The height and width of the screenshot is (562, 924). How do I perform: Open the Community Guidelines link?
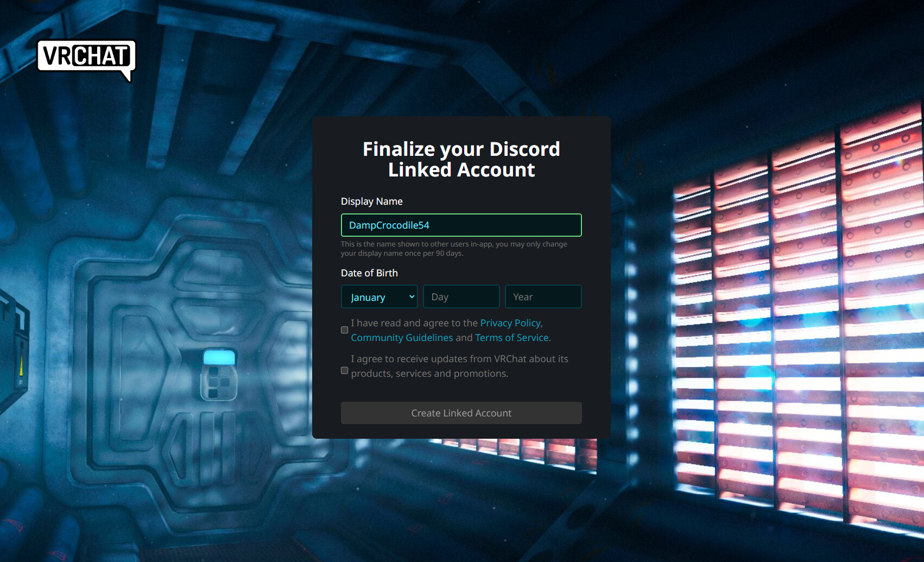(402, 338)
